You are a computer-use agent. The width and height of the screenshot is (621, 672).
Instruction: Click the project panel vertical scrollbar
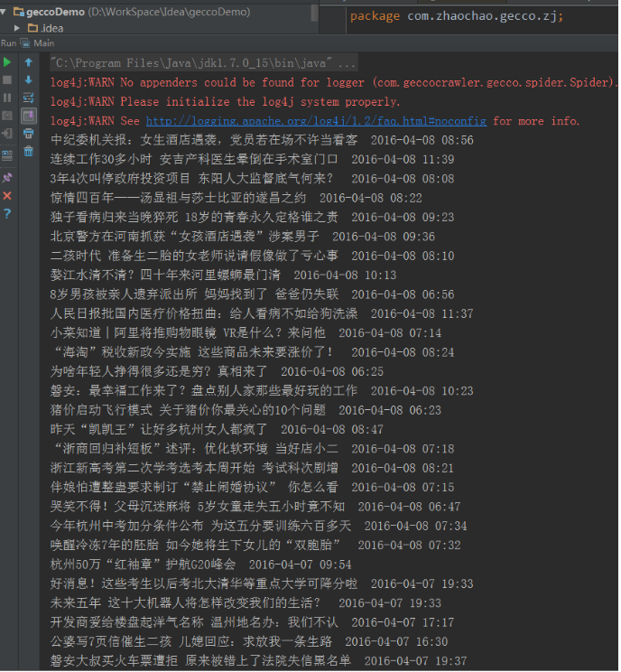pyautogui.click(x=315, y=13)
